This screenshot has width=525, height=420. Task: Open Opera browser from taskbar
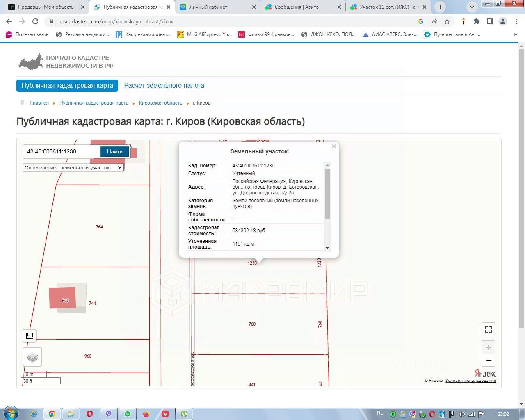[90, 414]
